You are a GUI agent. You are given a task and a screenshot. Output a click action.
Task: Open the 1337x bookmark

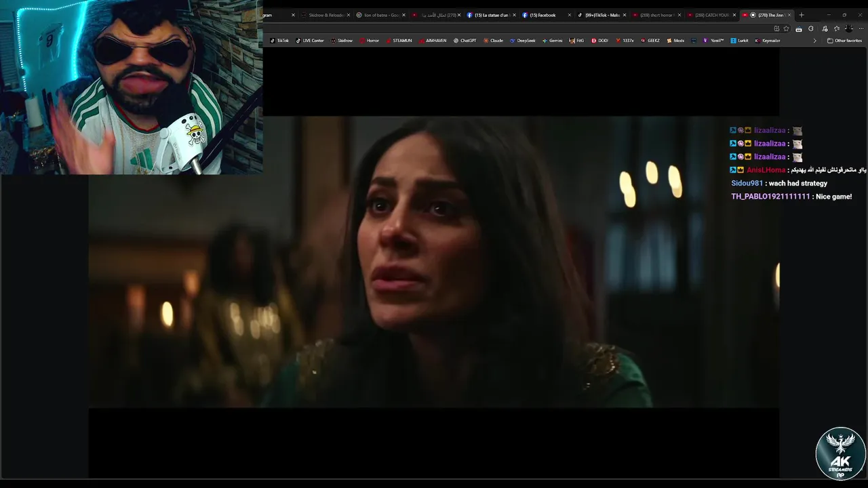(x=625, y=41)
